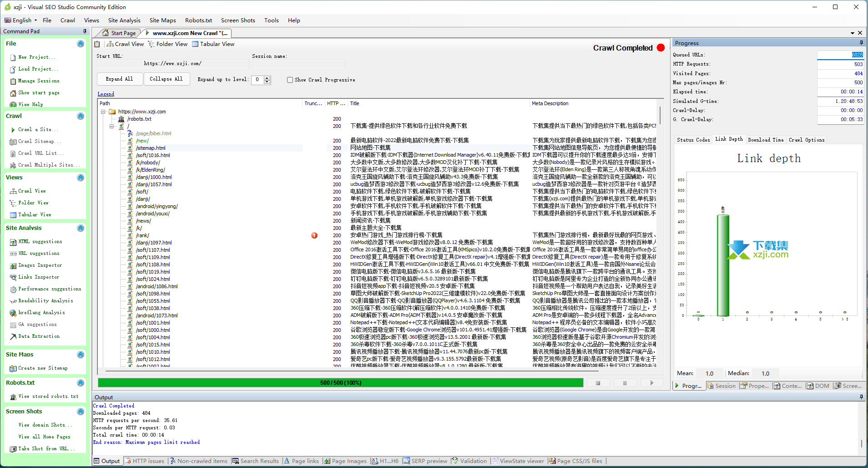
Task: Collapse the Crawl section in Command Pad
Action: 81,116
